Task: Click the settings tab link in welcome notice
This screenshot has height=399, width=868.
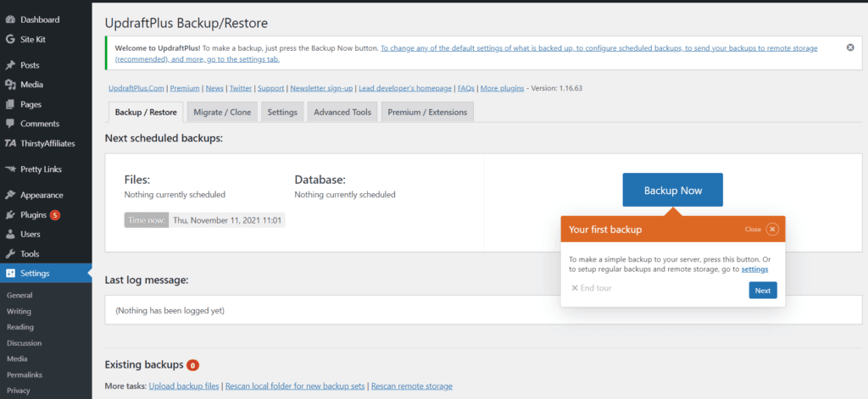Action: pos(466,53)
